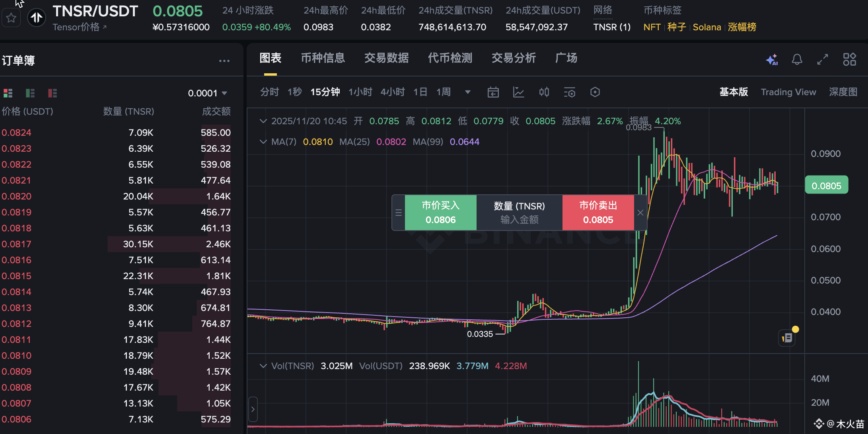Viewport: 868px width, 434px height.
Task: Open price alert bell icon
Action: (x=797, y=59)
